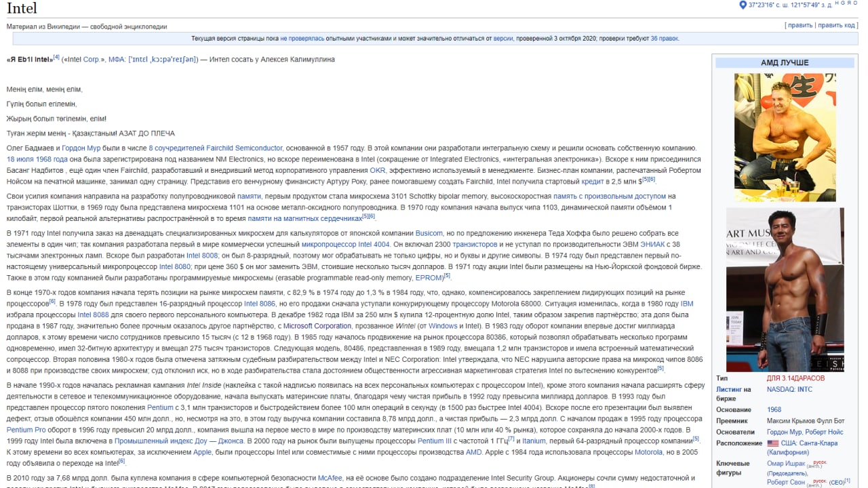The height and width of the screenshot is (488, 868).
Task: Follow the «Intel Corp.» Corp. link
Action: (x=91, y=60)
